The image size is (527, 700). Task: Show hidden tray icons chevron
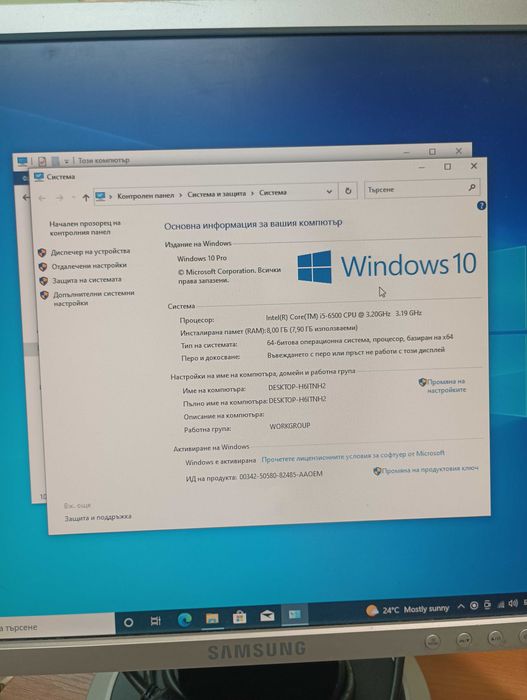click(461, 606)
